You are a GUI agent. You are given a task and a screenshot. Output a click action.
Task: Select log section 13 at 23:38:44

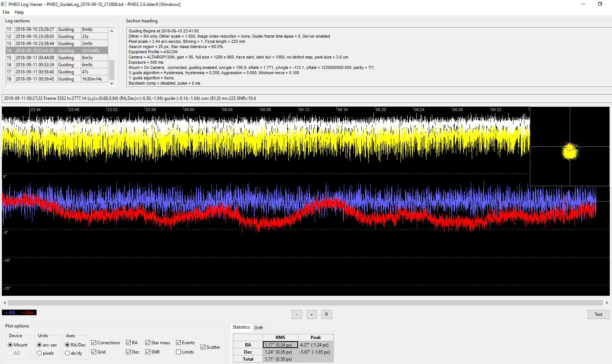click(57, 44)
